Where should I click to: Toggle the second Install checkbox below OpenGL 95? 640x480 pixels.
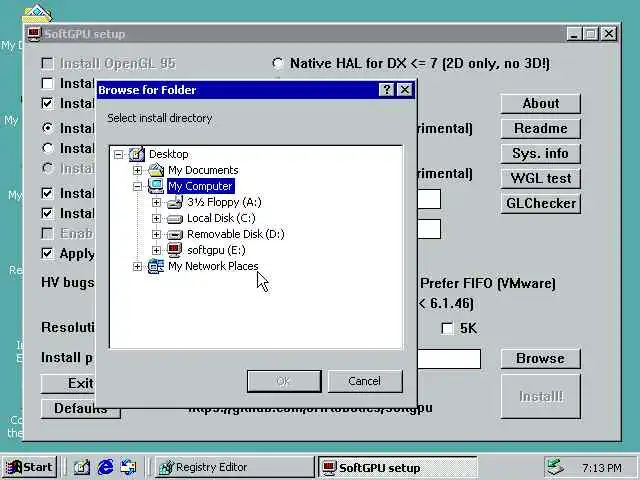click(x=47, y=83)
